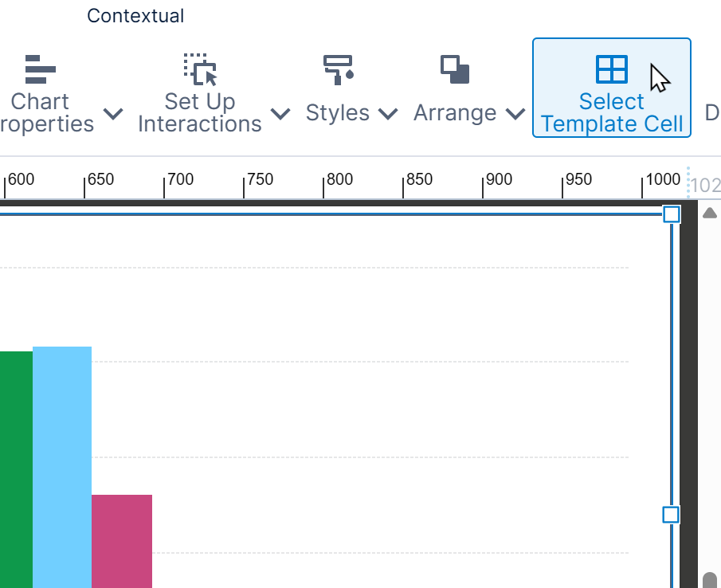721x588 pixels.
Task: Open the Arrange dropdown arrow
Action: 516,113
